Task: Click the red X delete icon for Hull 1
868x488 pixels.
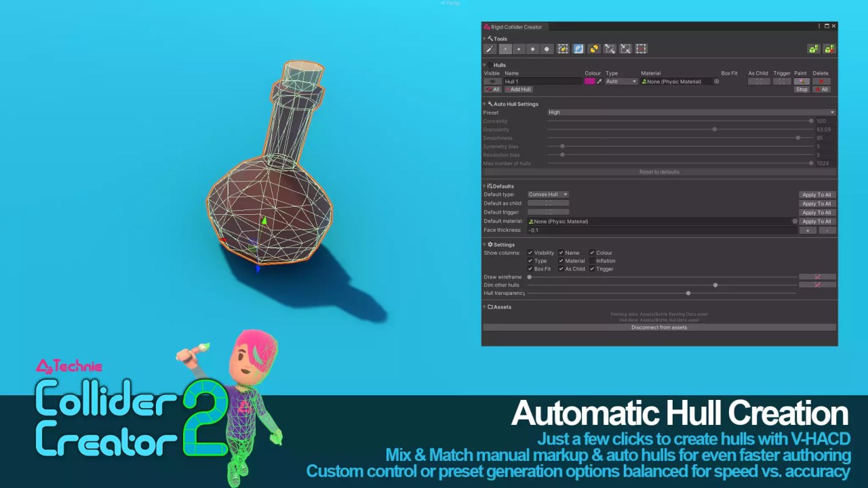Action: coord(821,81)
